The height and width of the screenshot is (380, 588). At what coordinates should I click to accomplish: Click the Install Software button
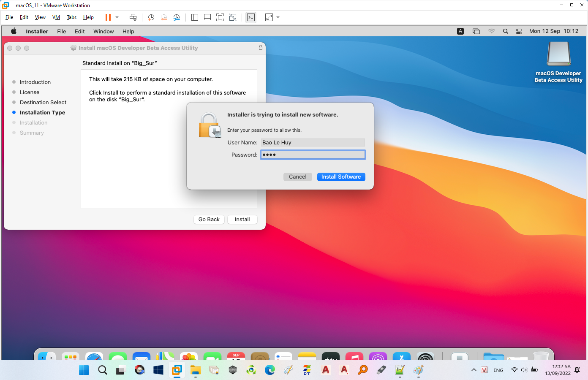(x=341, y=177)
